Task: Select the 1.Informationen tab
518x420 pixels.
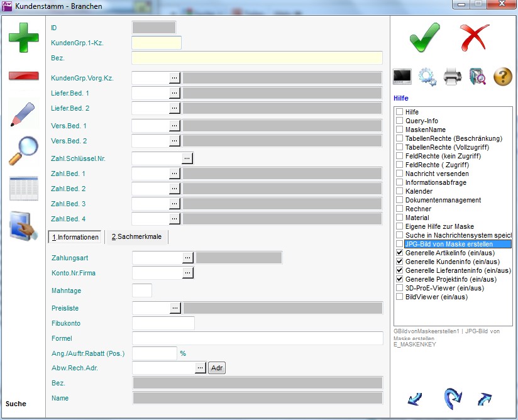Action: [75, 237]
